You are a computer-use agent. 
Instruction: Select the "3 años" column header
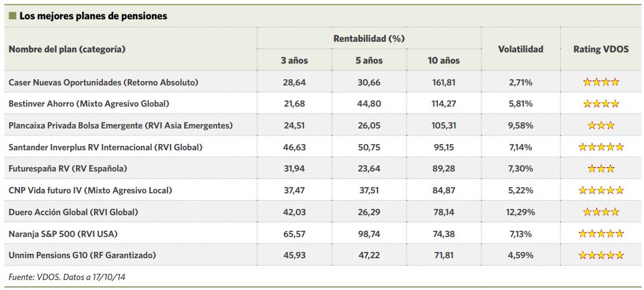click(294, 60)
